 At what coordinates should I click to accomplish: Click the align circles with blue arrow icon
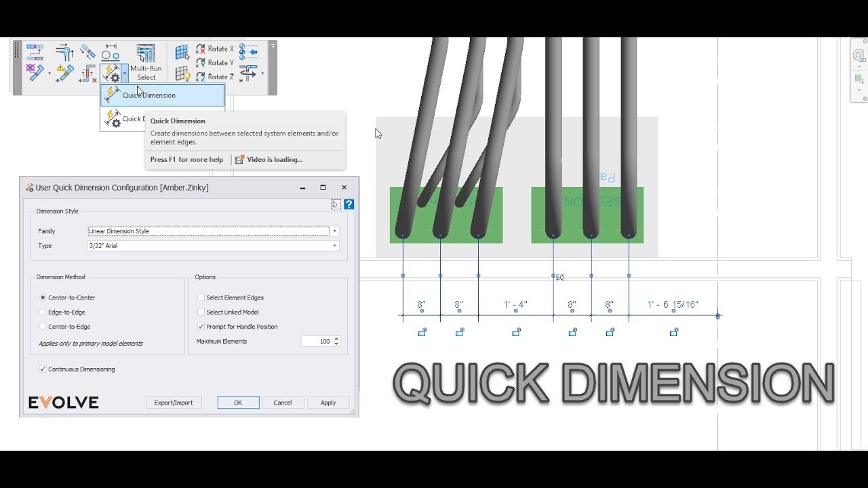point(249,51)
